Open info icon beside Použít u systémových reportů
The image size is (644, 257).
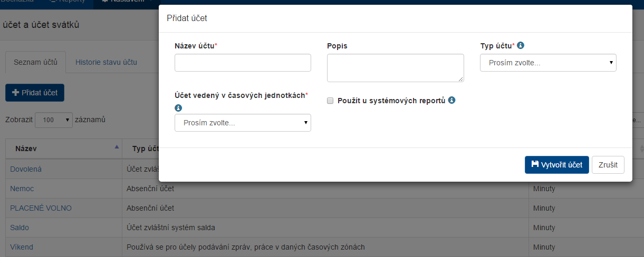(451, 100)
